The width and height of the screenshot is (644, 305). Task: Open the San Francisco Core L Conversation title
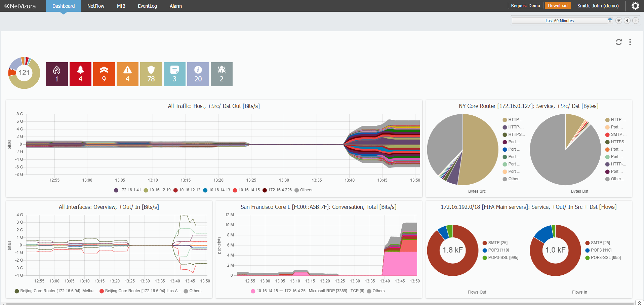point(319,207)
